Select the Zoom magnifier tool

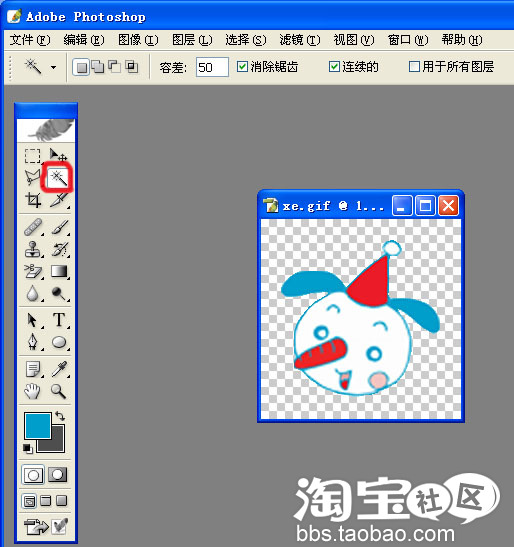tap(58, 391)
